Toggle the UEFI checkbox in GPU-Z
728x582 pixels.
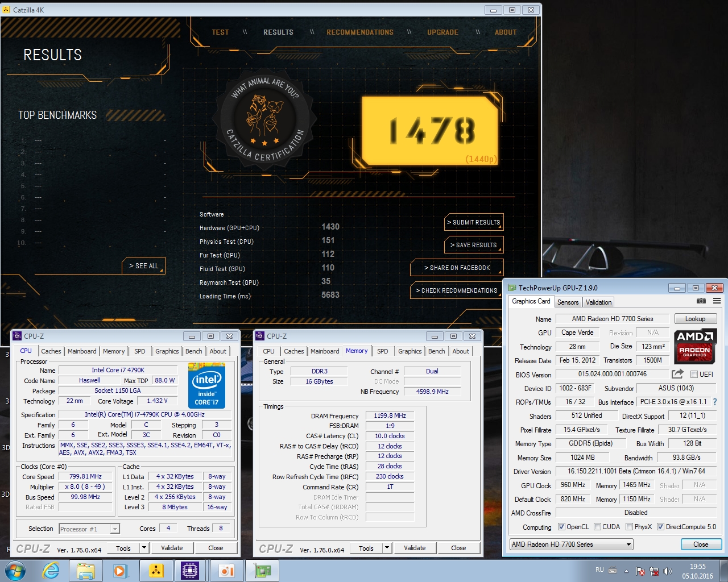coord(694,375)
